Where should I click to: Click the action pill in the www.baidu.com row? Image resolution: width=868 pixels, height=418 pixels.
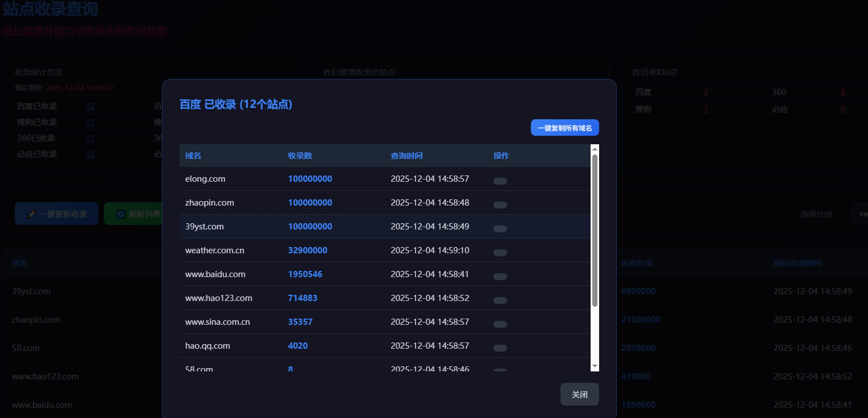click(500, 277)
